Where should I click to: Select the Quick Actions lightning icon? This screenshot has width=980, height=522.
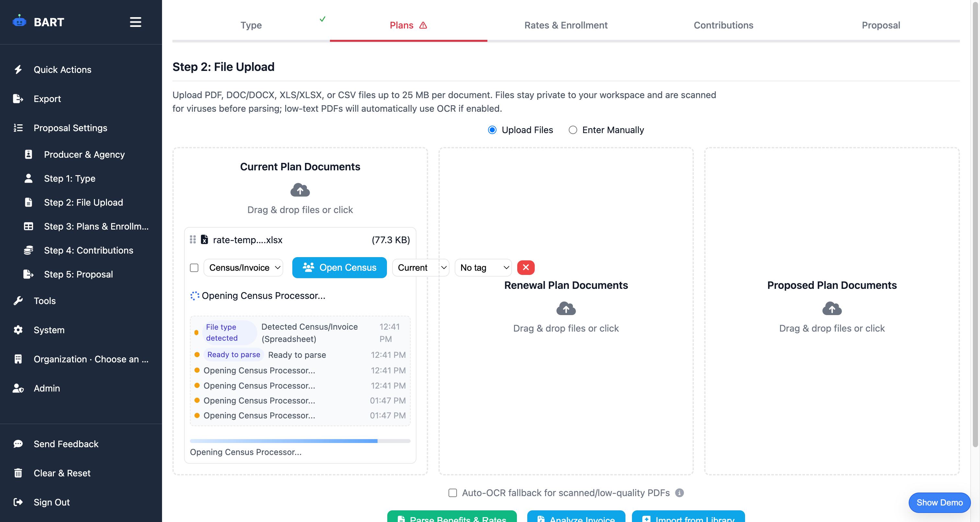18,70
